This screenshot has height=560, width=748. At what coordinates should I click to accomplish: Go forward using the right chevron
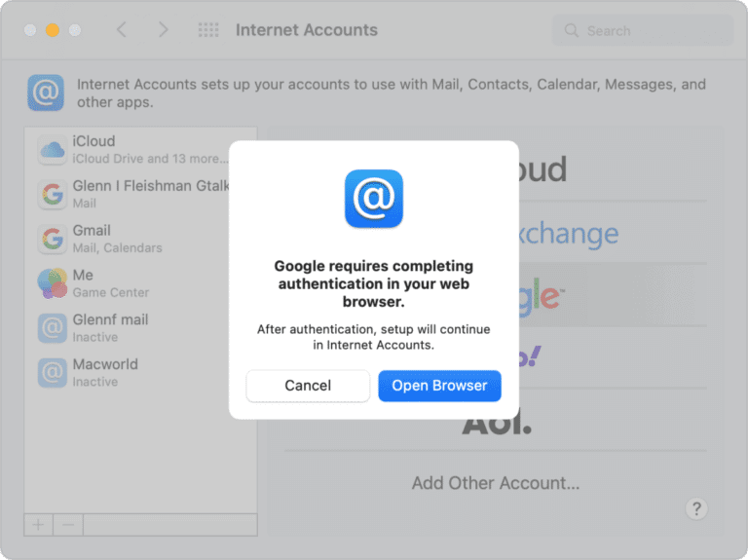(163, 30)
